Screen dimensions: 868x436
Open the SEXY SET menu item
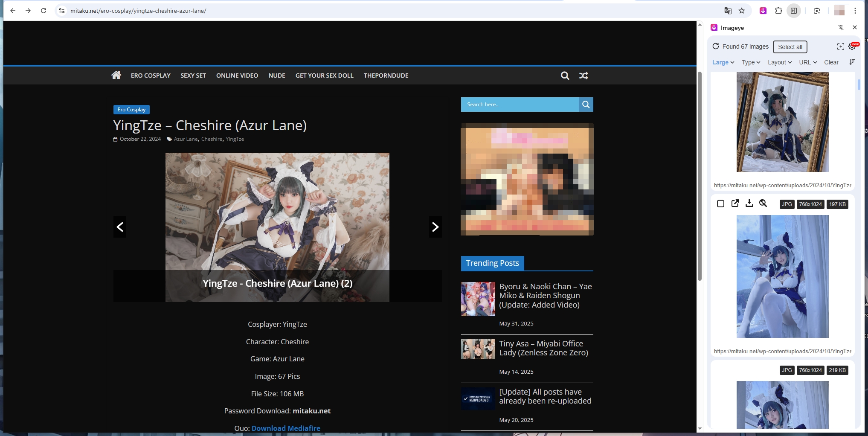(193, 76)
